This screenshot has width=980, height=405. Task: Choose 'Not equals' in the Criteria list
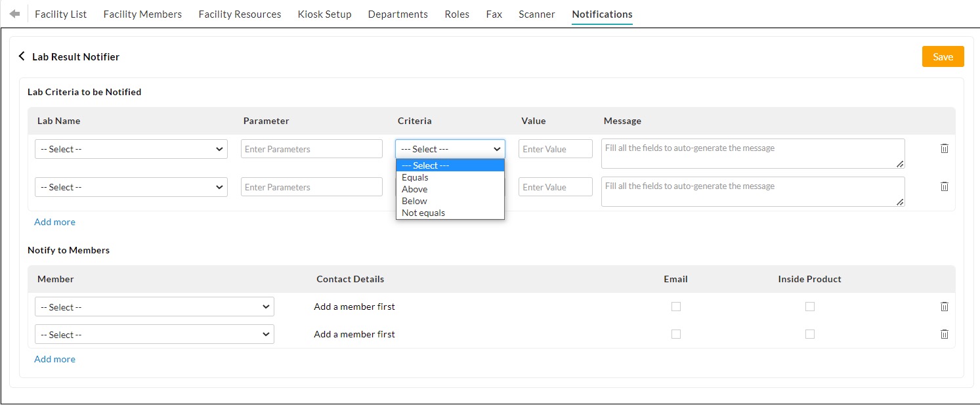tap(423, 213)
